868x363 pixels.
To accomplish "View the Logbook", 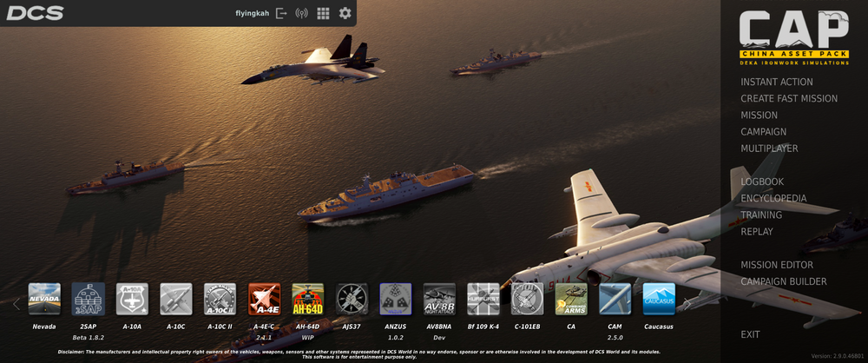I will (x=762, y=181).
